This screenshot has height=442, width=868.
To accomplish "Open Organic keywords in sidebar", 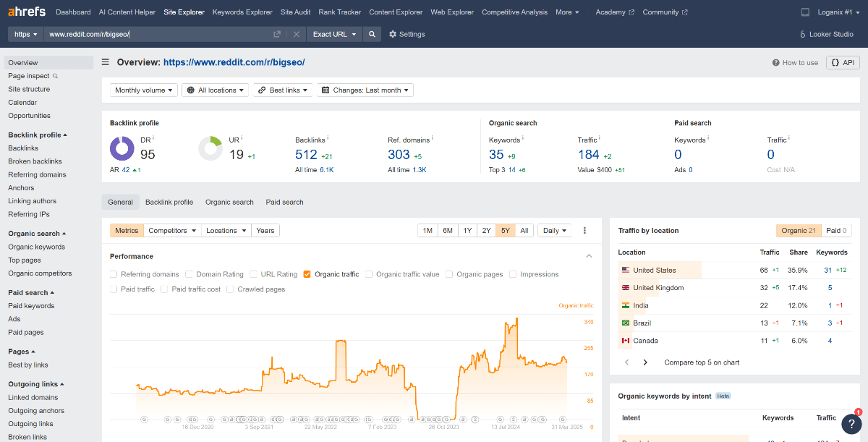I will click(x=36, y=247).
